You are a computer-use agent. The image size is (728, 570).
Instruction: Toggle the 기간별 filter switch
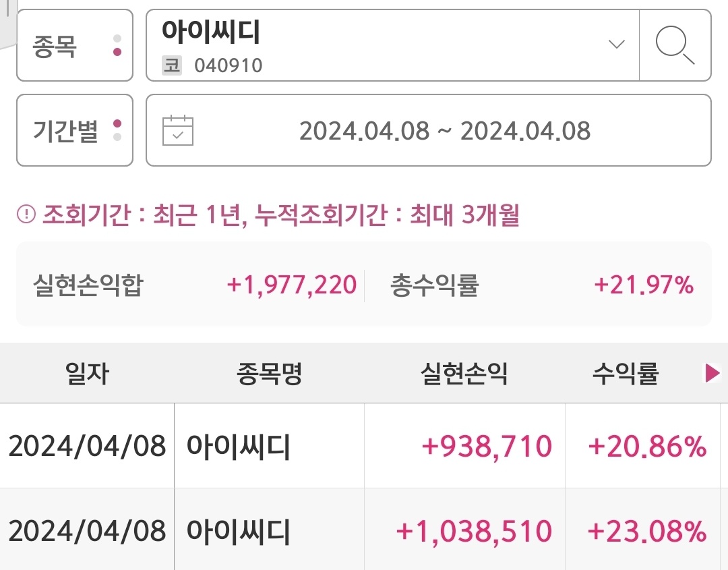click(x=75, y=130)
